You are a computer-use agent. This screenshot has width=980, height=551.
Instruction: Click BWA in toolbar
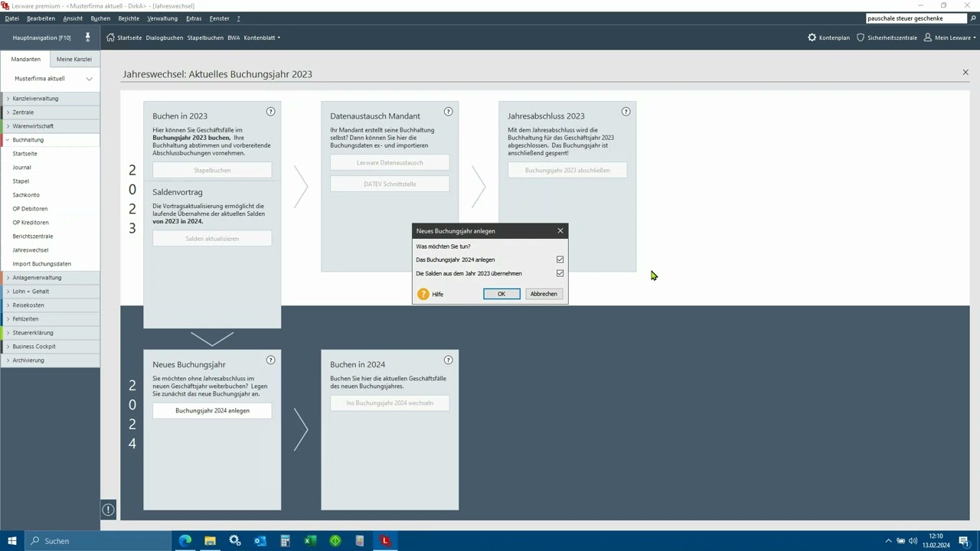click(234, 37)
